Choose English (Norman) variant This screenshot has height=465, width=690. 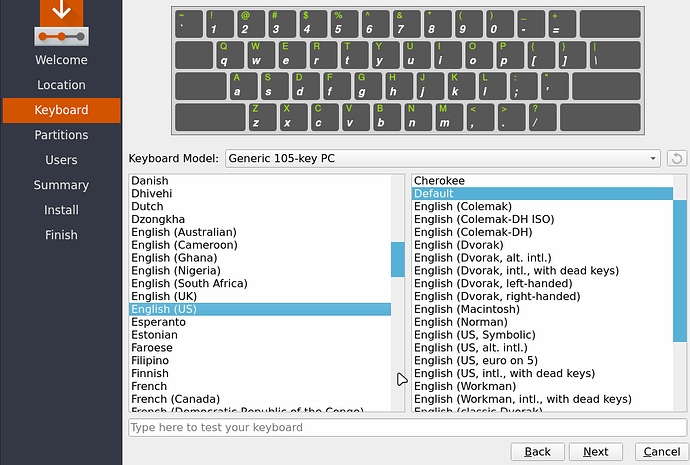click(542, 322)
